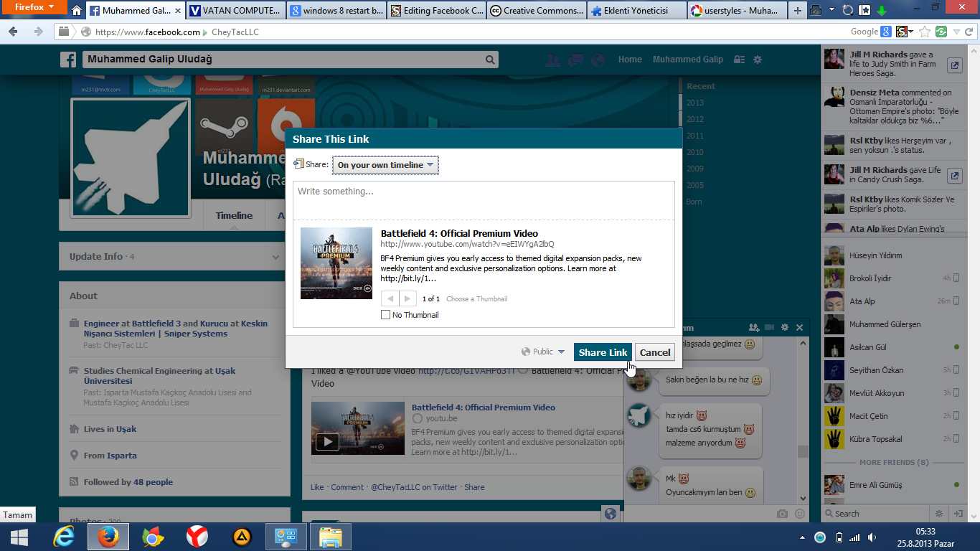Enable the No Thumbnail checkbox
The image size is (980, 551).
tap(386, 315)
